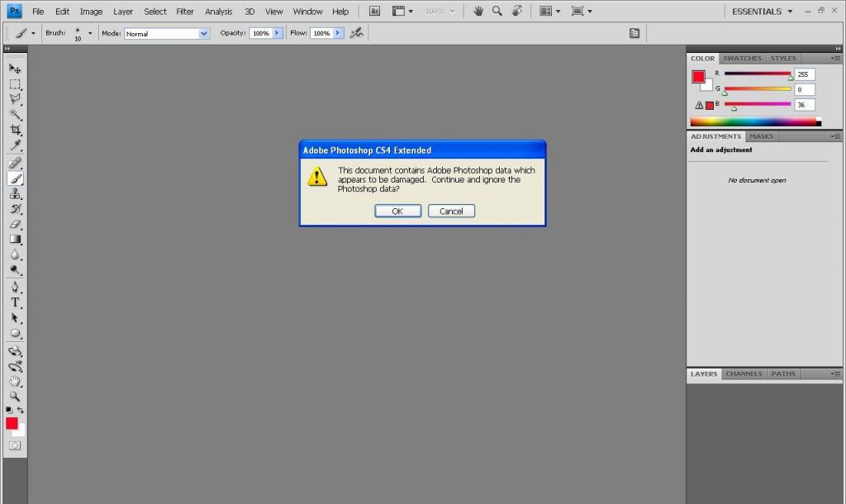Select the Rectangular Marquee tool

(x=15, y=84)
